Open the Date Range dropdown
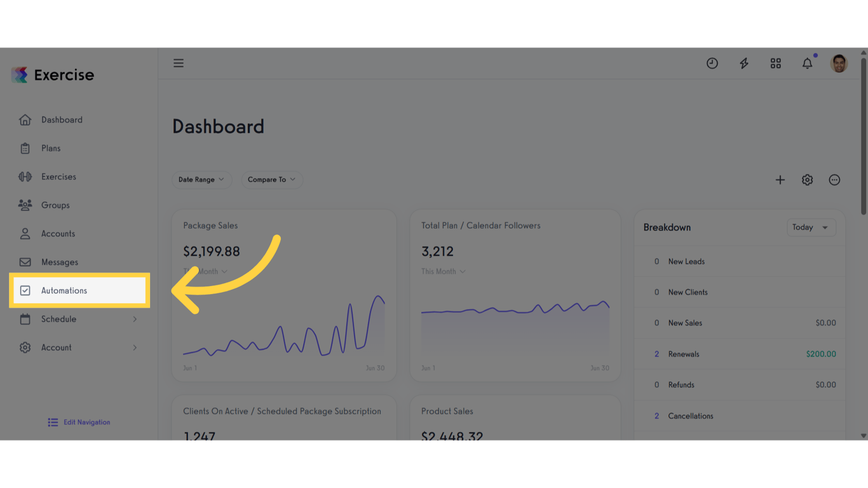The image size is (868, 488). click(x=201, y=180)
